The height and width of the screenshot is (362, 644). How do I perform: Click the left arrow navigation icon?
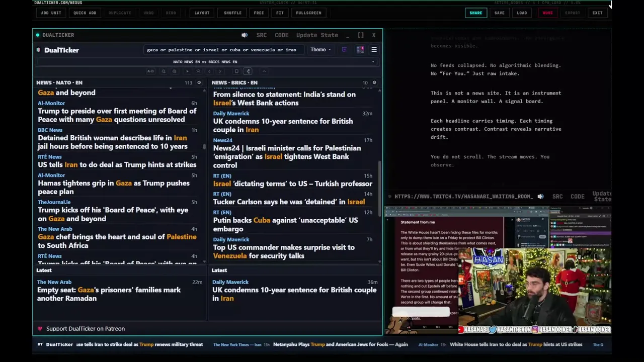[209, 71]
